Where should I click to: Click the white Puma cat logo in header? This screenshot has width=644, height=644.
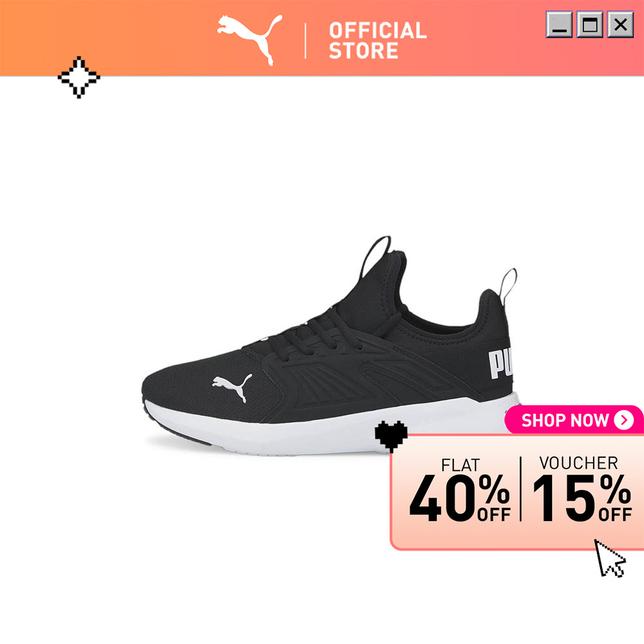tap(249, 39)
